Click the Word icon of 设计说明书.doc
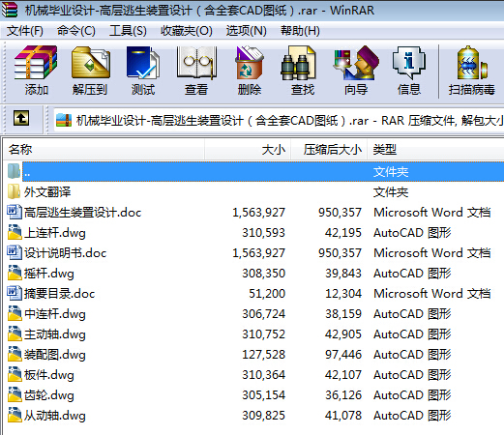 coord(14,252)
